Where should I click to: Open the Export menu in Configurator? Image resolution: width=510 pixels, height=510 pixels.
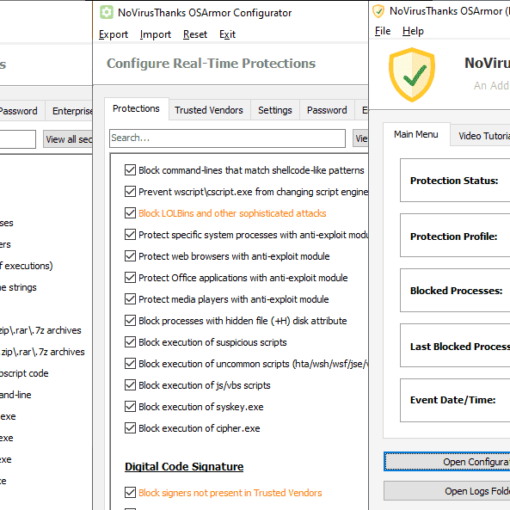113,34
